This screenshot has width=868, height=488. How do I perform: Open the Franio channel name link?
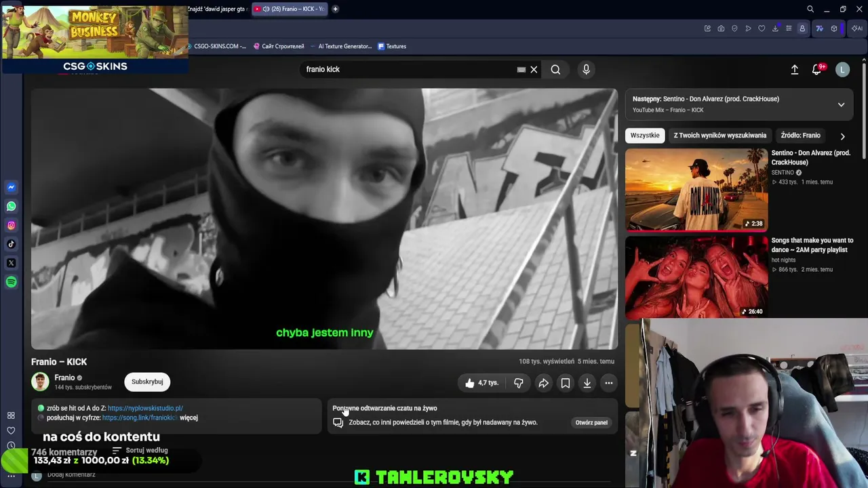point(64,378)
